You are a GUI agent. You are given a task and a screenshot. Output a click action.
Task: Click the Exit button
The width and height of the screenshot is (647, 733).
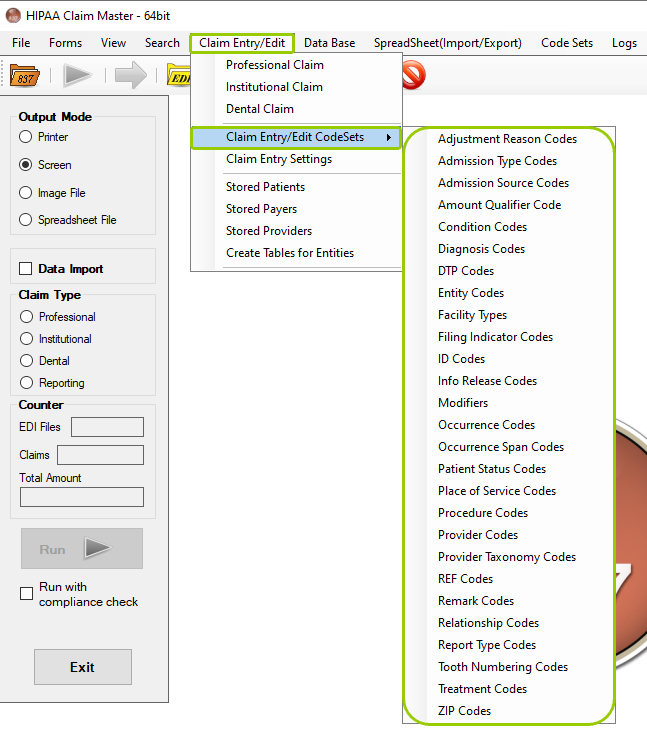click(83, 667)
